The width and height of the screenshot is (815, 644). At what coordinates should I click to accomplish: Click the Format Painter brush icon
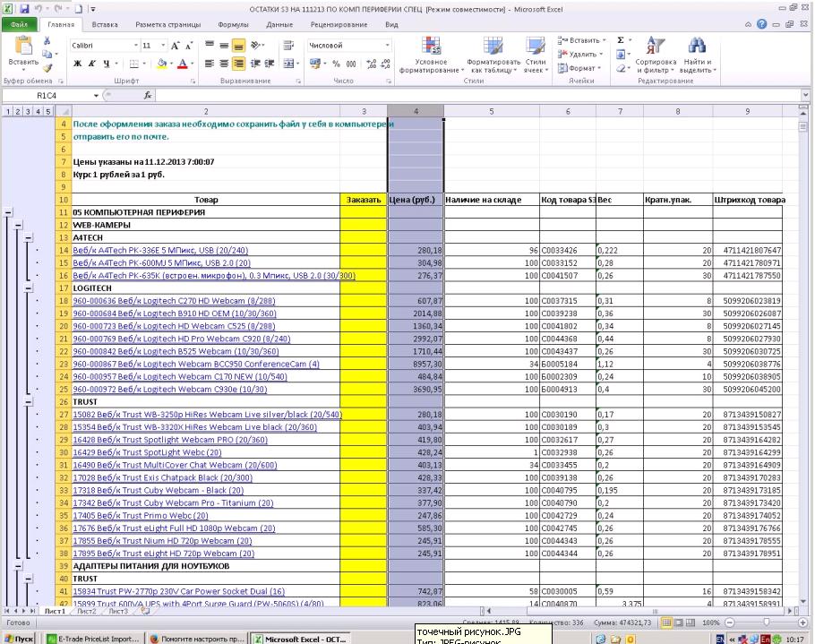47,67
